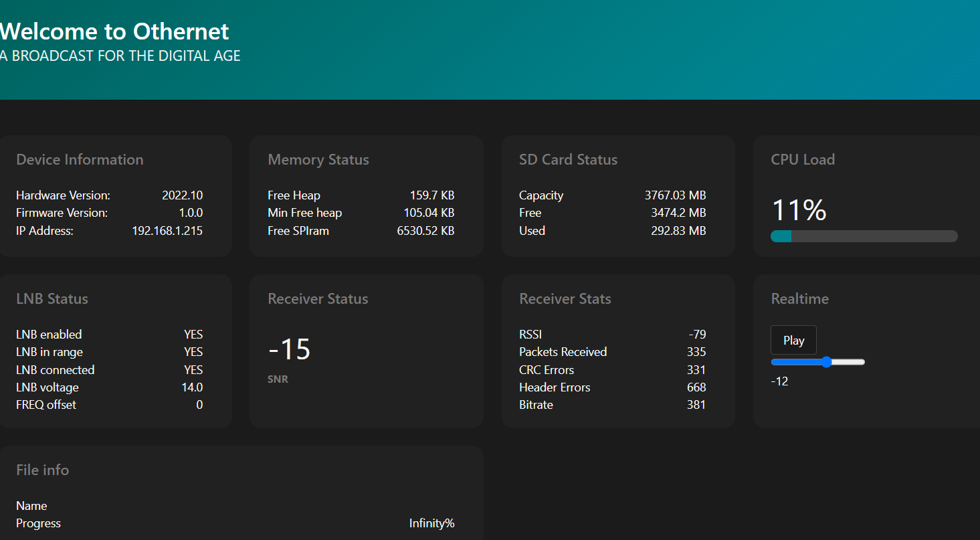Click the LNB Status card title

[x=52, y=298]
